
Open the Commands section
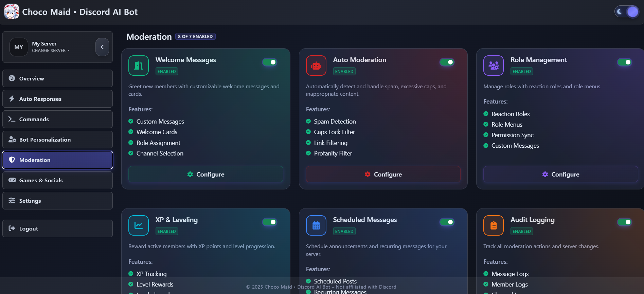point(57,119)
